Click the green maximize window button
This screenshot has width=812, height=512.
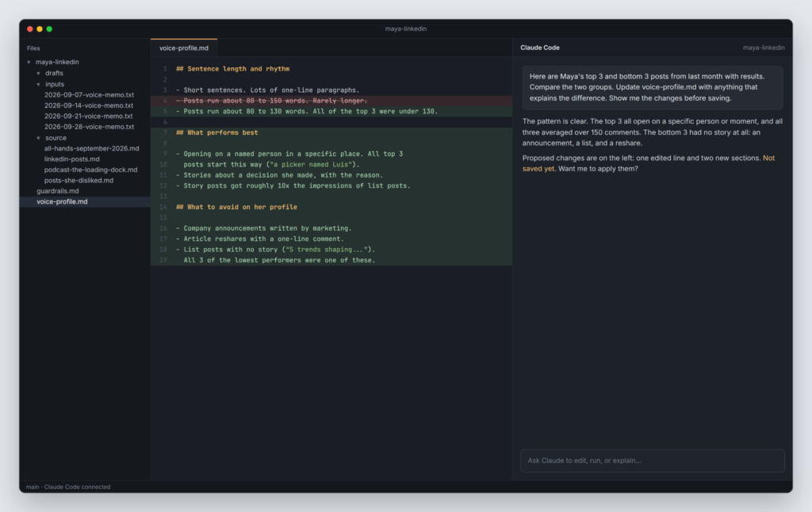pyautogui.click(x=49, y=29)
